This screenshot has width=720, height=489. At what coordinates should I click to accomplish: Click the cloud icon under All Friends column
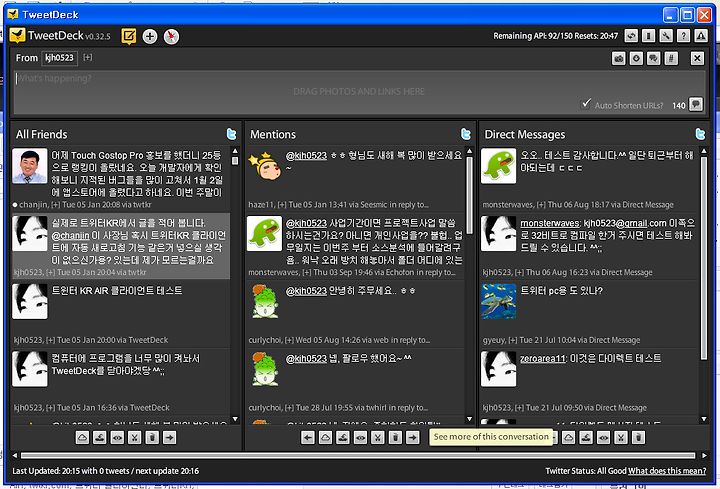pyautogui.click(x=83, y=438)
